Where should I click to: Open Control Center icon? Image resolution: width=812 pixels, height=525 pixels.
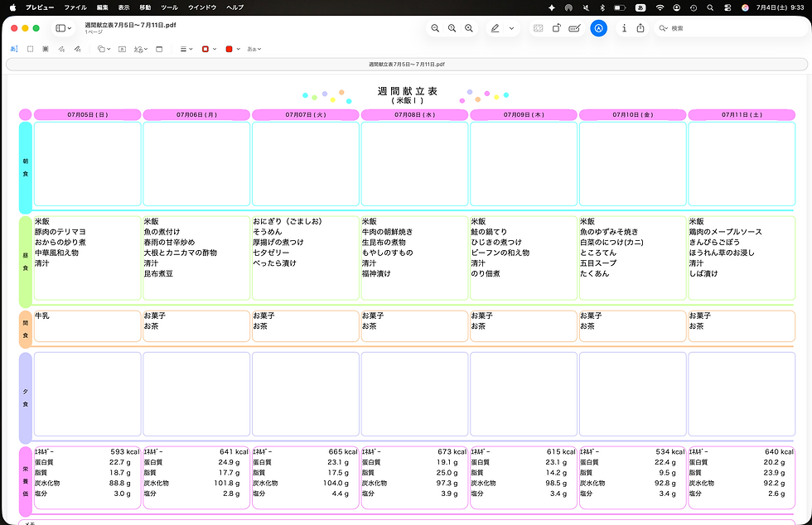coord(727,7)
